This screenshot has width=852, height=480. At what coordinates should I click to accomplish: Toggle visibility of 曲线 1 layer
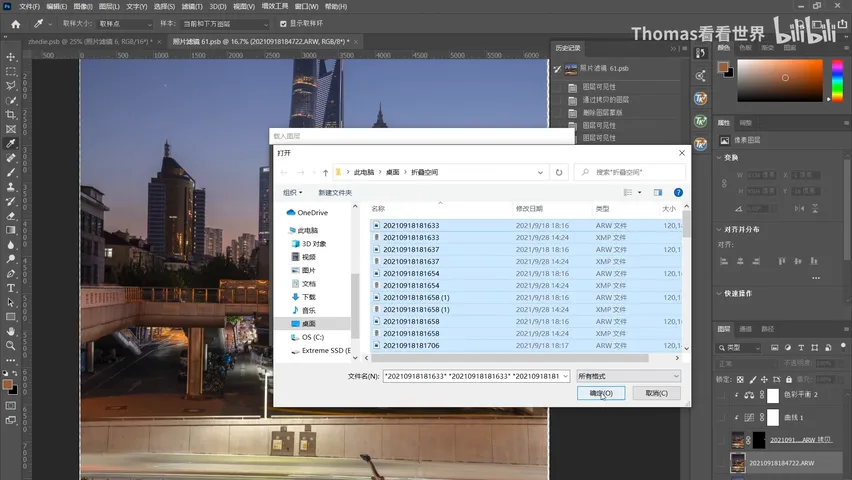point(722,417)
